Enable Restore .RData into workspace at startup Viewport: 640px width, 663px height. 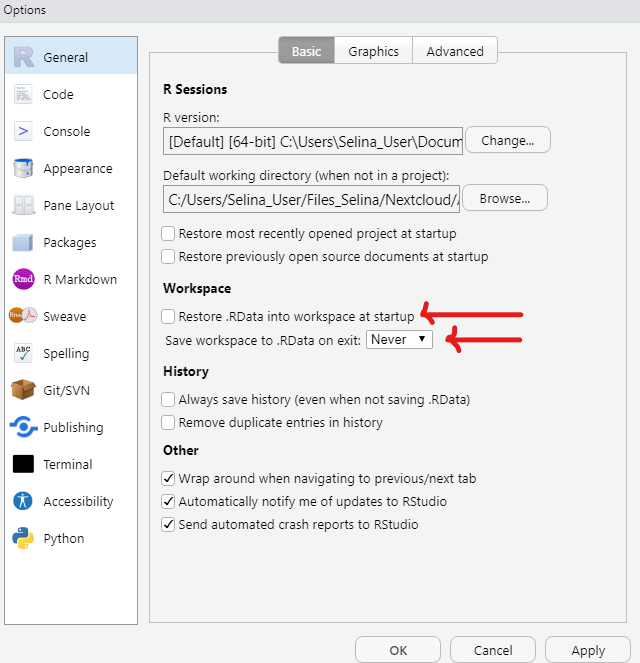point(169,317)
